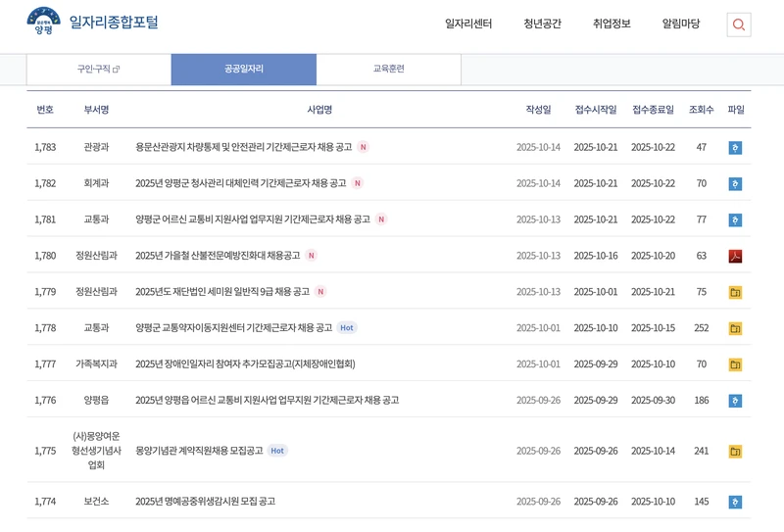This screenshot has height=532, width=784.
Task: Click the 양평 일자리종합포털 logo
Action: (93, 23)
